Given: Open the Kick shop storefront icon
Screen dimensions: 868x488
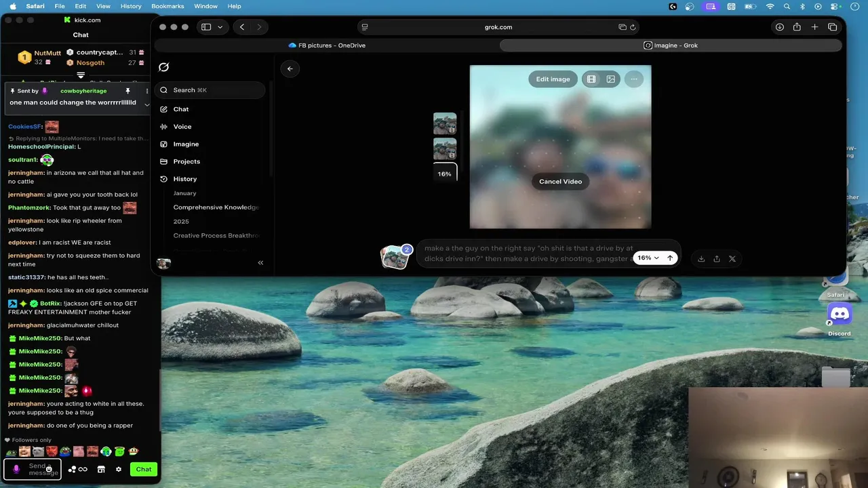Looking at the screenshot, I should click(101, 469).
